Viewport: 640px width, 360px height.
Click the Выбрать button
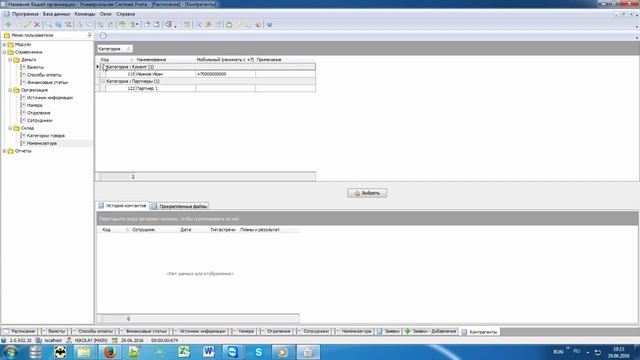367,193
